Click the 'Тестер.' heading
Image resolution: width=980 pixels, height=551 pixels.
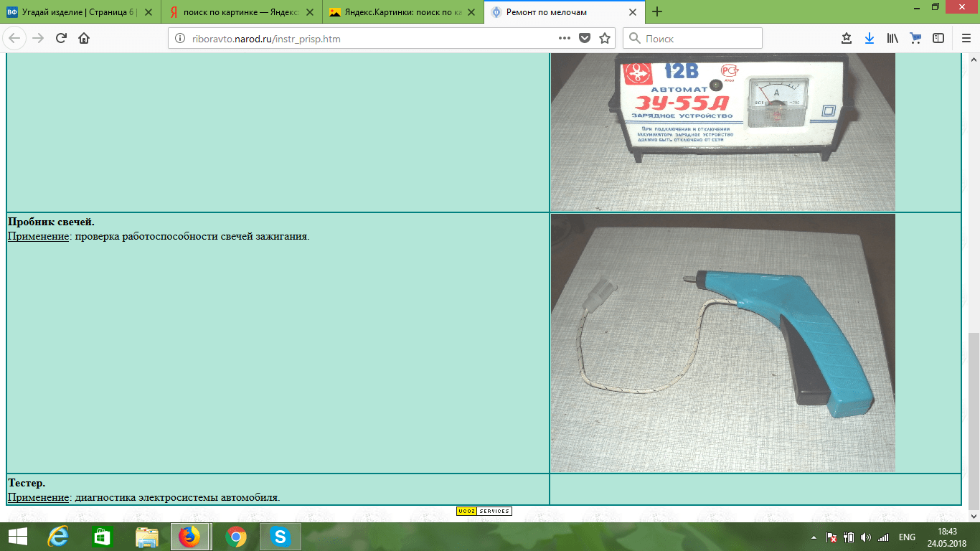tap(27, 483)
